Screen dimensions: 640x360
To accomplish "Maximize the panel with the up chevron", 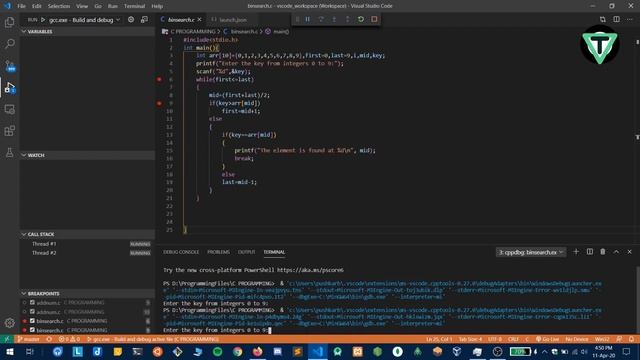I will click(616, 252).
